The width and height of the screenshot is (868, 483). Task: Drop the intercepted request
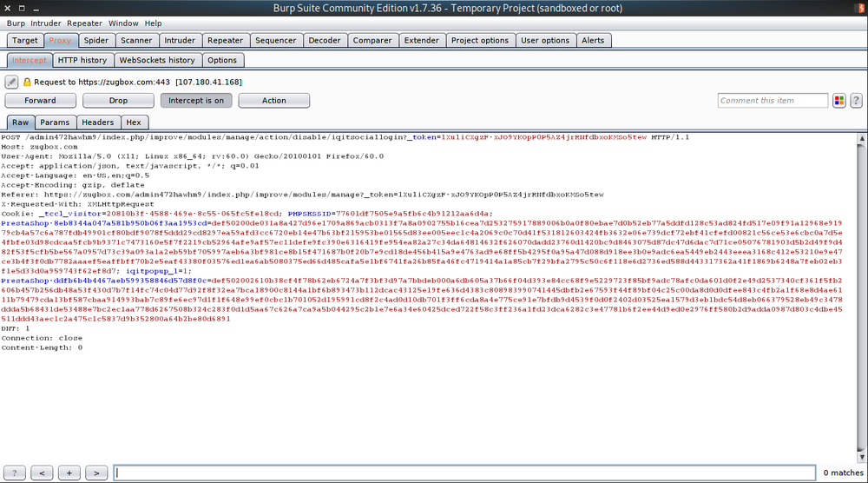tap(118, 100)
